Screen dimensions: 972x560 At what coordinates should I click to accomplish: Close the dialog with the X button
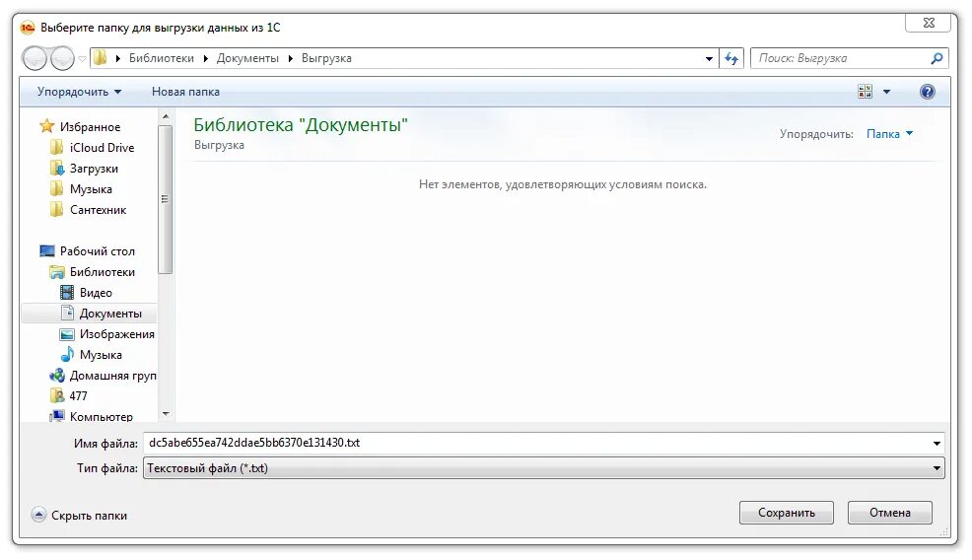(928, 23)
